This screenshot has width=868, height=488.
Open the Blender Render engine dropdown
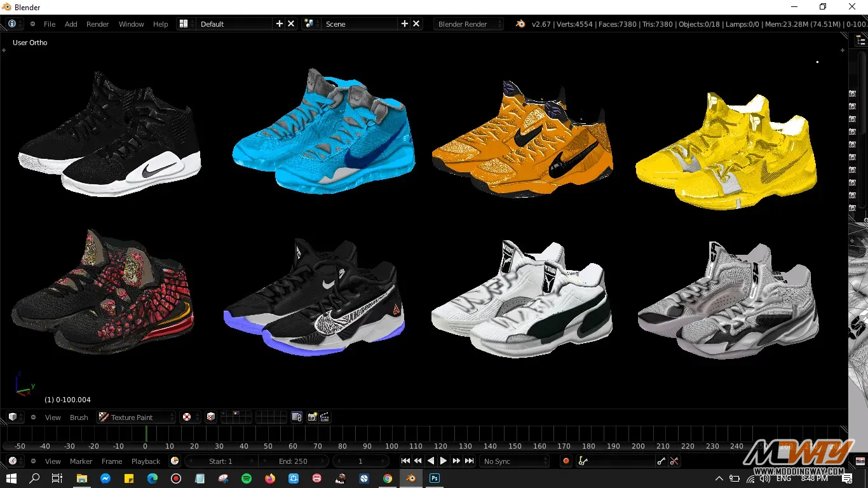468,24
